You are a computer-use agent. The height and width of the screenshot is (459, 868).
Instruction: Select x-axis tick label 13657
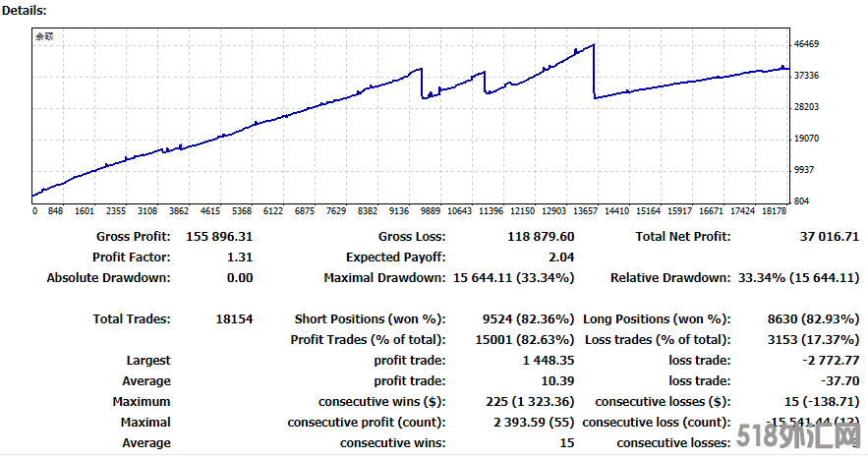click(585, 211)
